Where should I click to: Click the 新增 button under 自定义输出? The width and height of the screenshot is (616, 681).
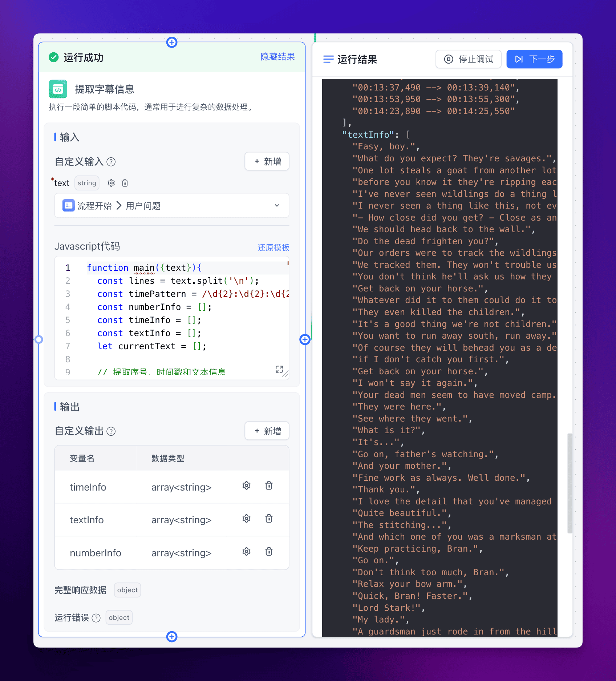pyautogui.click(x=267, y=431)
